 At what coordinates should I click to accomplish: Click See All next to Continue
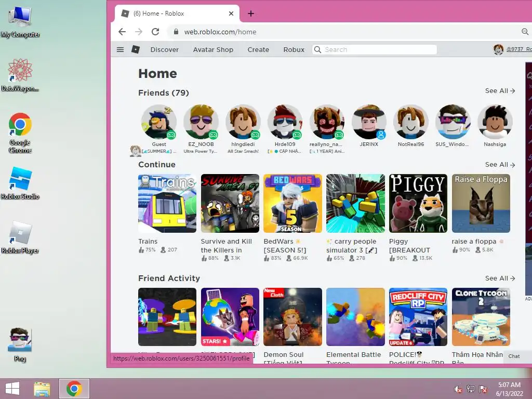click(500, 165)
